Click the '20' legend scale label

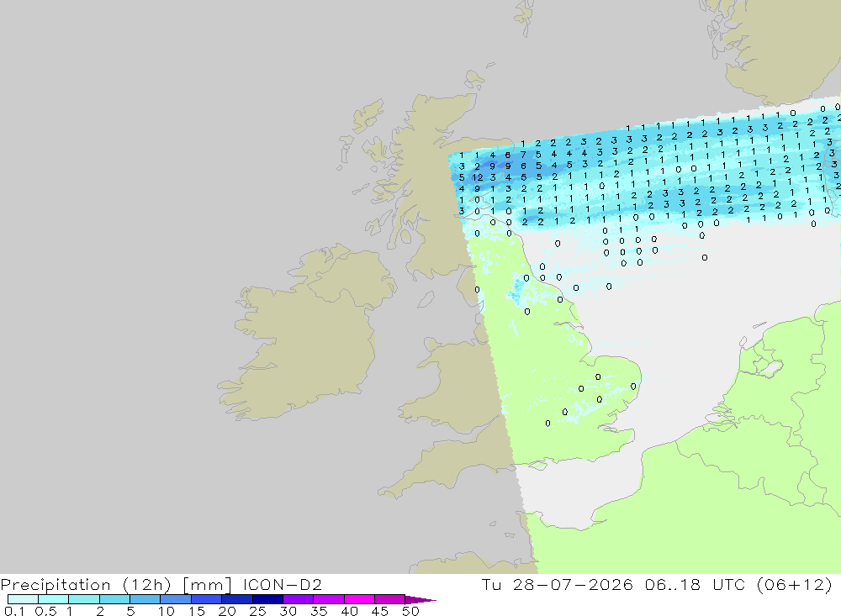pyautogui.click(x=227, y=611)
